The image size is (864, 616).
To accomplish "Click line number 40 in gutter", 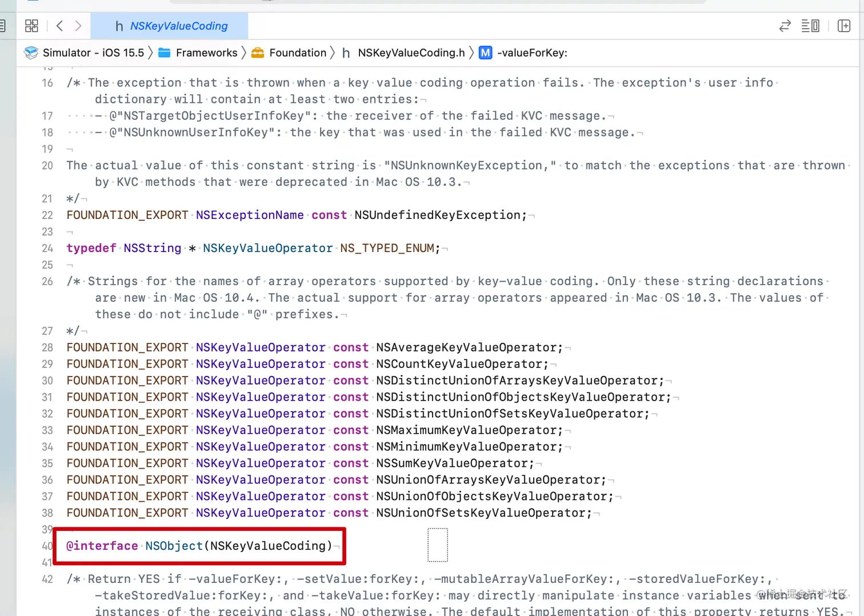I will click(47, 546).
